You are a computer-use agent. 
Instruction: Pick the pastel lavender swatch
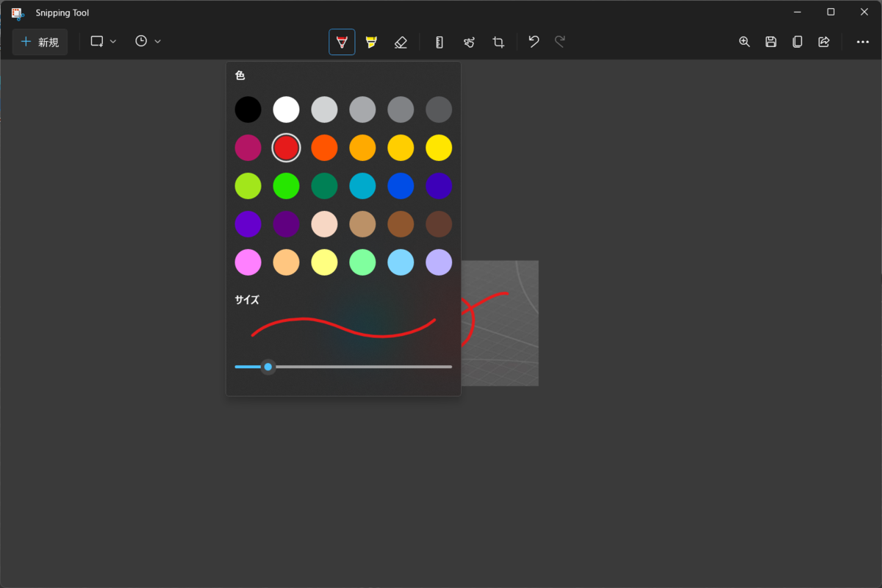[x=439, y=262]
